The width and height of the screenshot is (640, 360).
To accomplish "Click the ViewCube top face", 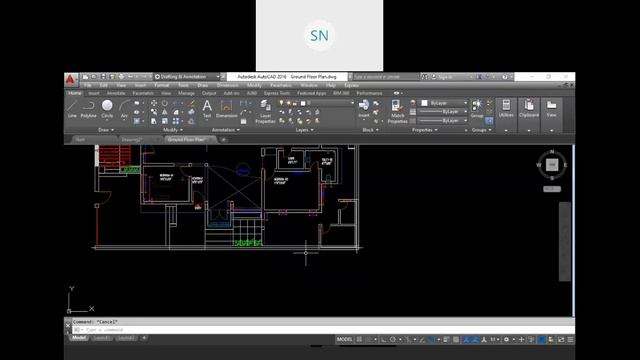I will click(552, 165).
